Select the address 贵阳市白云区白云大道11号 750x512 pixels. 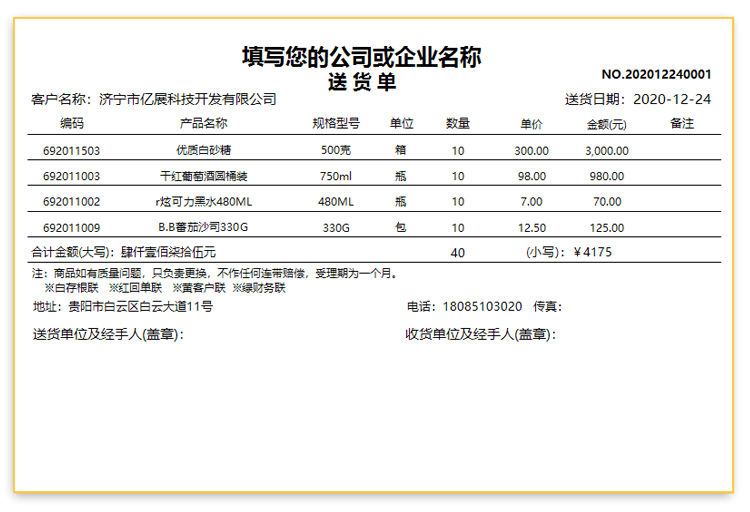point(141,306)
